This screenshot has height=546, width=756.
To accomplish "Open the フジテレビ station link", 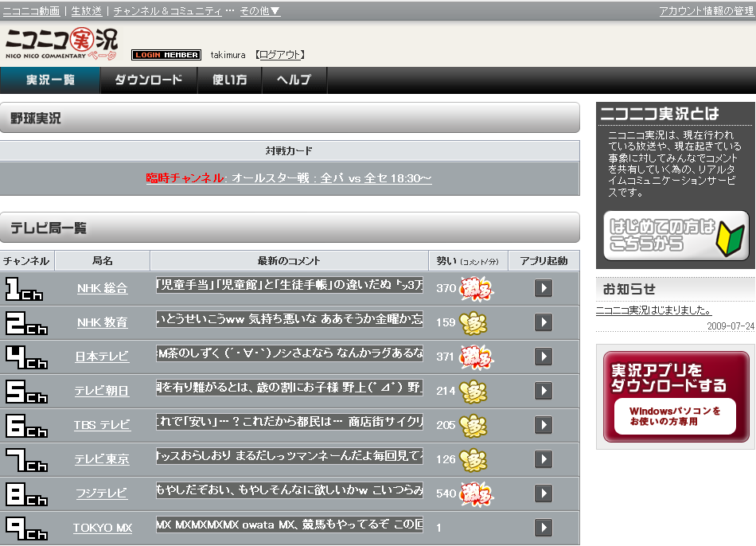I will (102, 494).
